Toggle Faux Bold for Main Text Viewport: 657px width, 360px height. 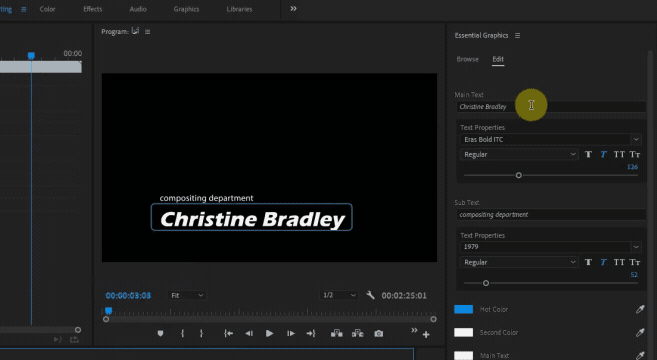click(588, 155)
